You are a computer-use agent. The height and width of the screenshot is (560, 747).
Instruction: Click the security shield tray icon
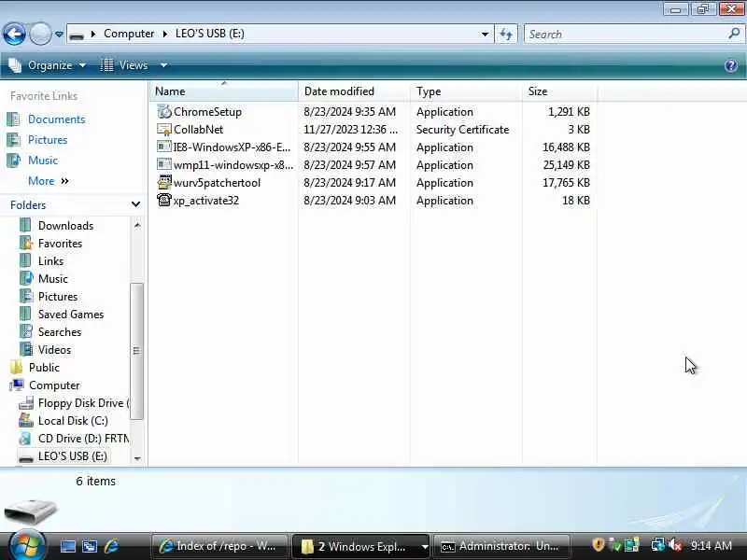598,545
